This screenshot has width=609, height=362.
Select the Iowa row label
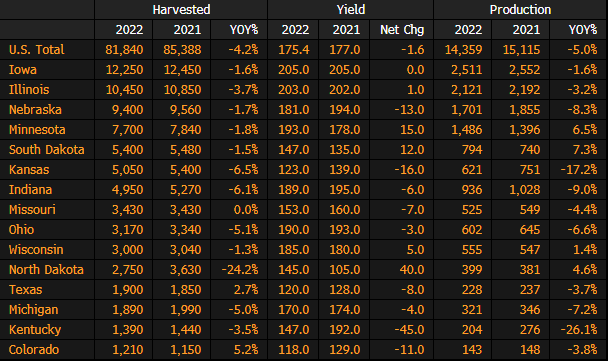pyautogui.click(x=23, y=70)
